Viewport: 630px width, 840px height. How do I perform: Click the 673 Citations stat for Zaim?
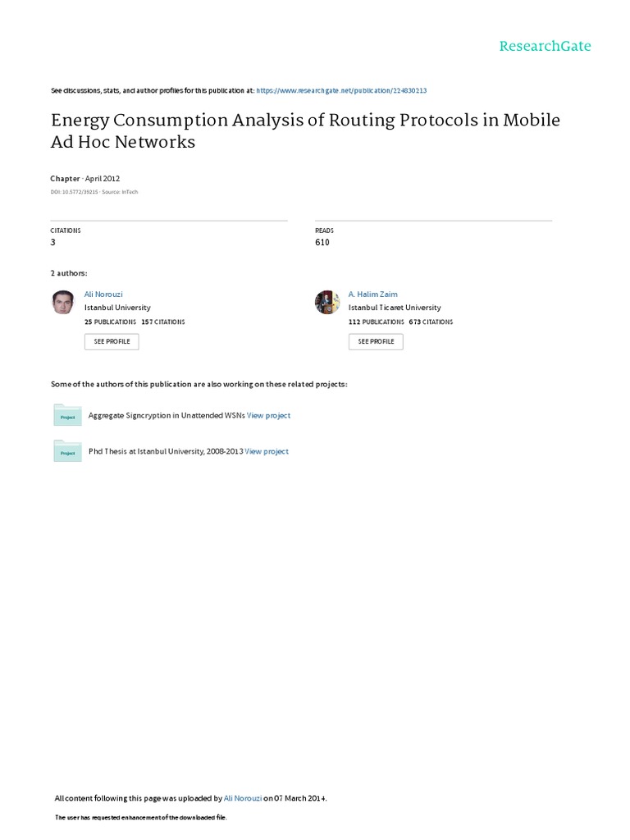tap(431, 322)
